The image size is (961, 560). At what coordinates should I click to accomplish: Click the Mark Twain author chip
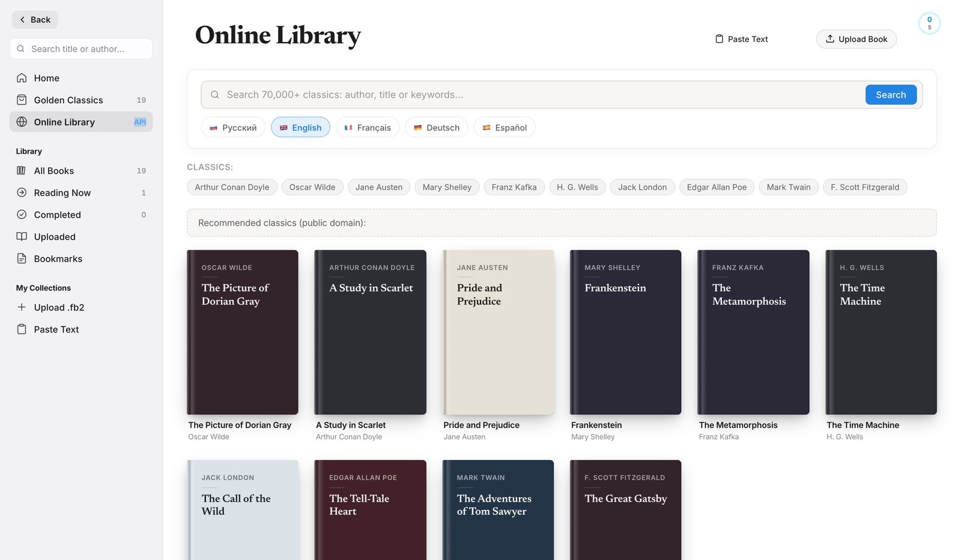(789, 187)
